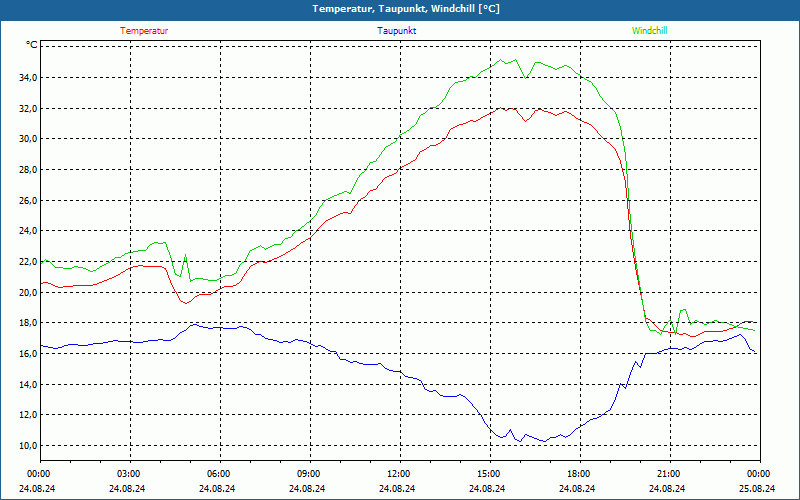This screenshot has height=500, width=800.
Task: Click the '34,0' y-axis value
Action: 28,78
